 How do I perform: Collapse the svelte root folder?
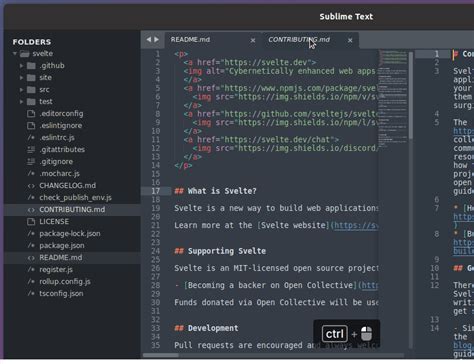[x=15, y=54]
